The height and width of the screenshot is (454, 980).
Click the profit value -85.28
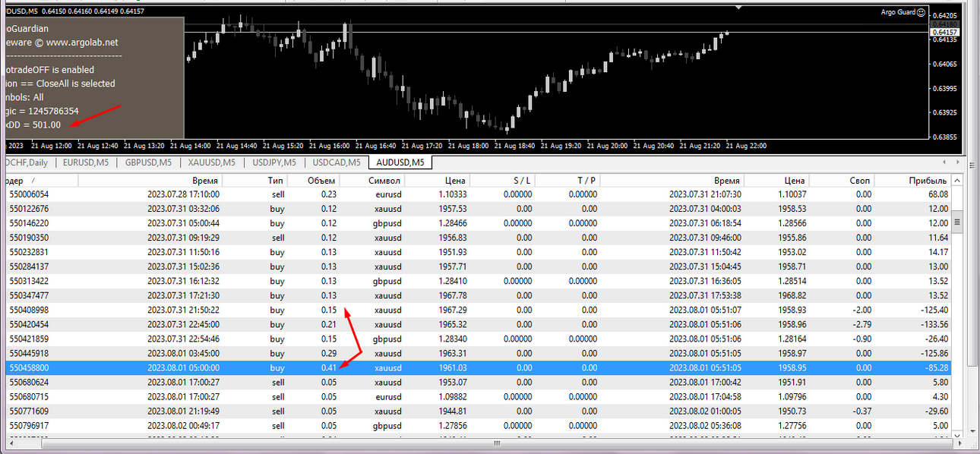[x=936, y=367]
